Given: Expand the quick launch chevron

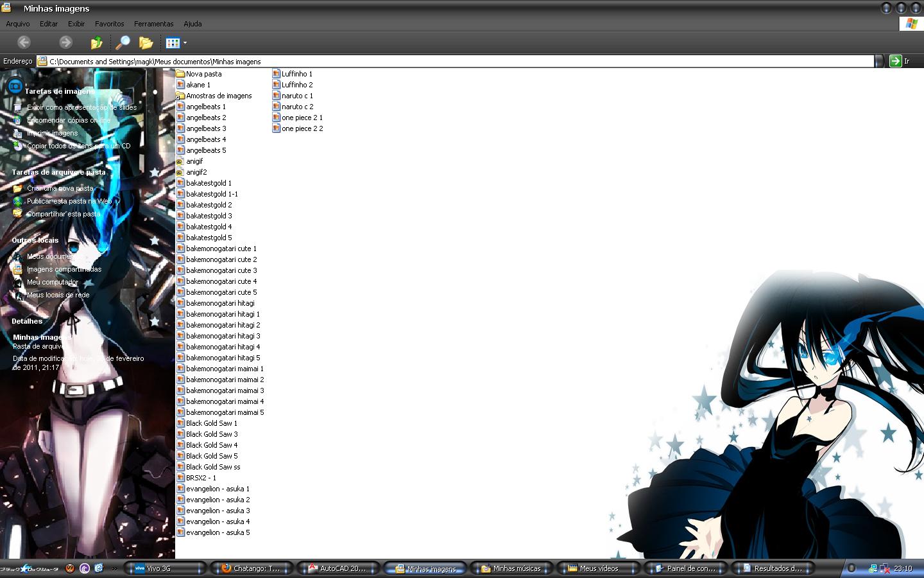Looking at the screenshot, I should pyautogui.click(x=114, y=568).
